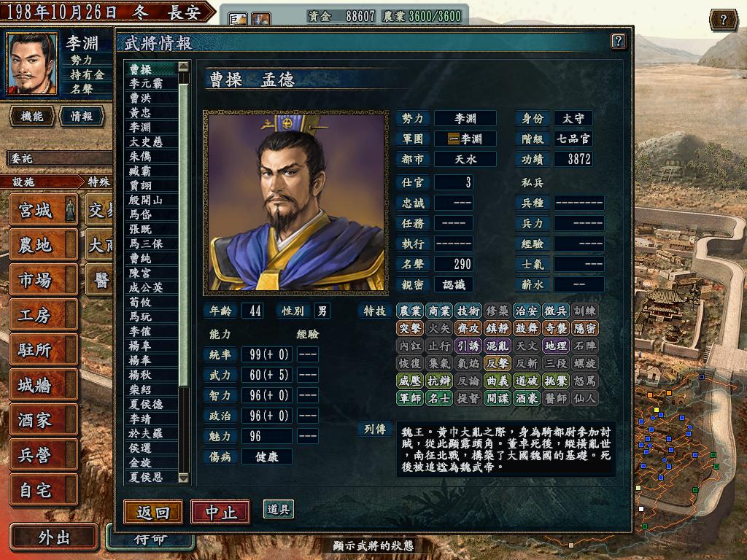Select the 威壓 skill icon
The width and height of the screenshot is (747, 560).
tap(410, 381)
